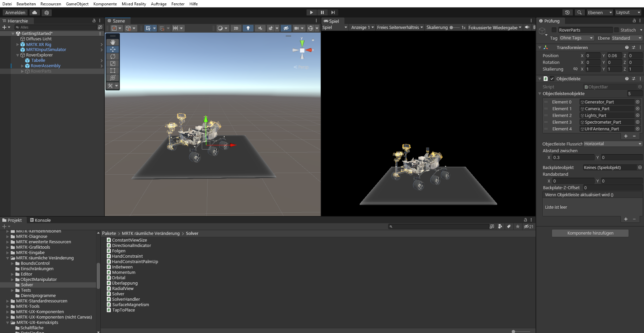This screenshot has height=333, width=644.
Task: Select the Rect transform tool
Action: 112,71
